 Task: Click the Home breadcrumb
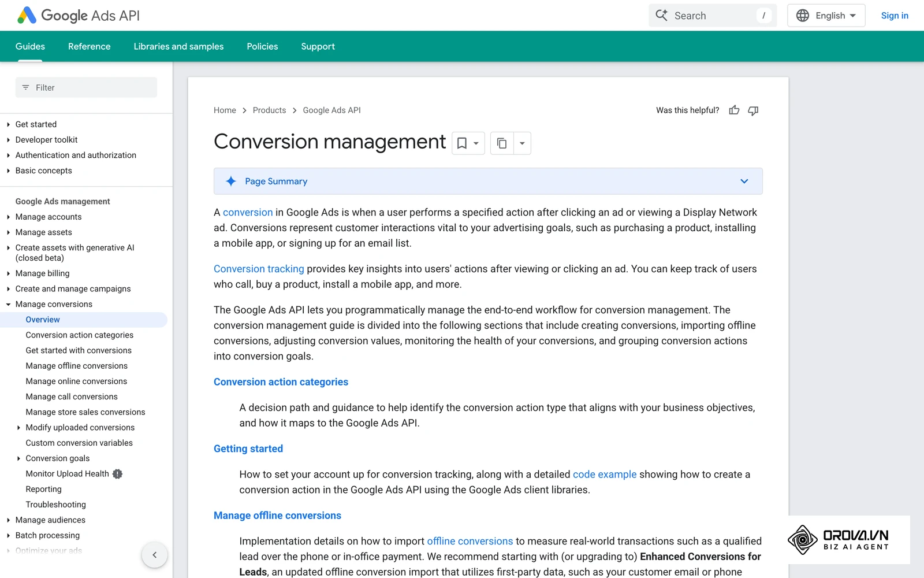[225, 110]
